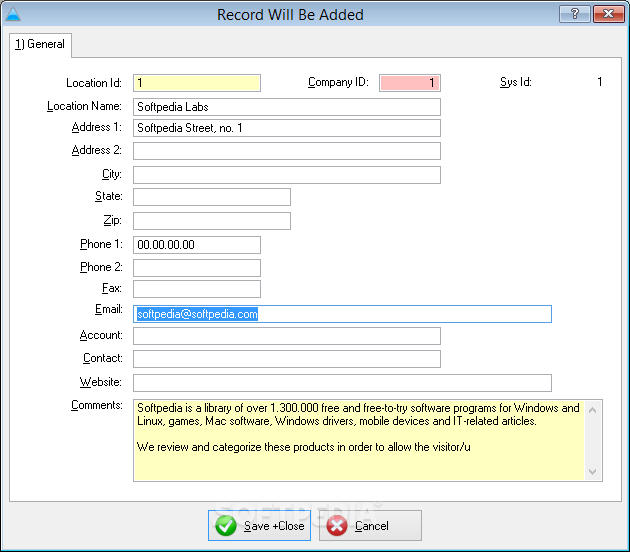The width and height of the screenshot is (630, 552).
Task: Click the empty Address 2 field
Action: (x=287, y=151)
